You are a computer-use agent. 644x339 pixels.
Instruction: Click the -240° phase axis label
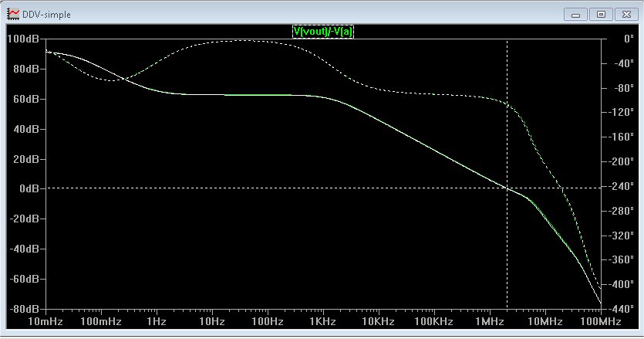[621, 186]
